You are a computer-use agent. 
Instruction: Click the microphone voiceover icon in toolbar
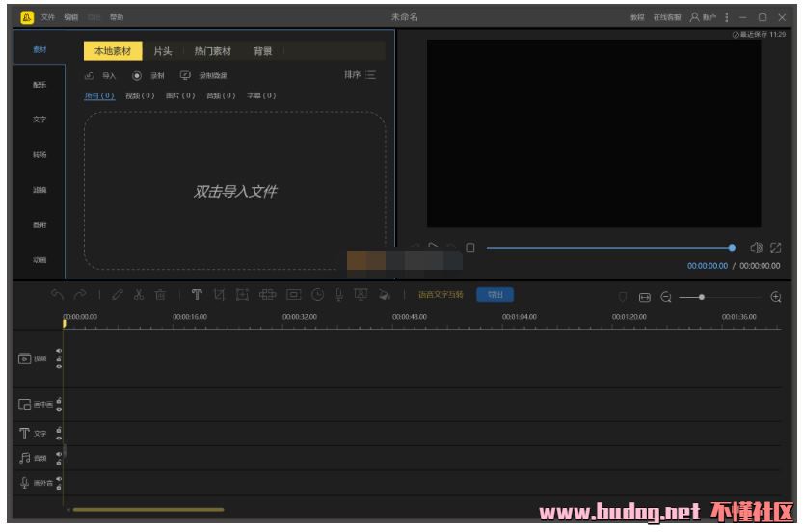(338, 295)
